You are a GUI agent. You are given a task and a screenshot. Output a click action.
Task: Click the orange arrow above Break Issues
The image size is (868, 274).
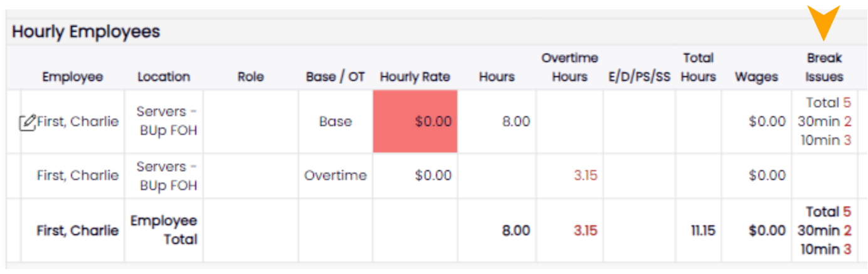[824, 23]
